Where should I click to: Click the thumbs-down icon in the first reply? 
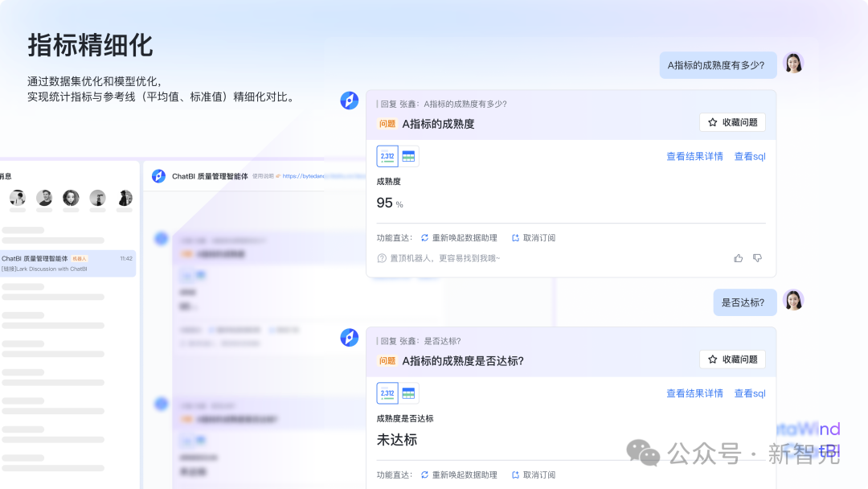[757, 258]
